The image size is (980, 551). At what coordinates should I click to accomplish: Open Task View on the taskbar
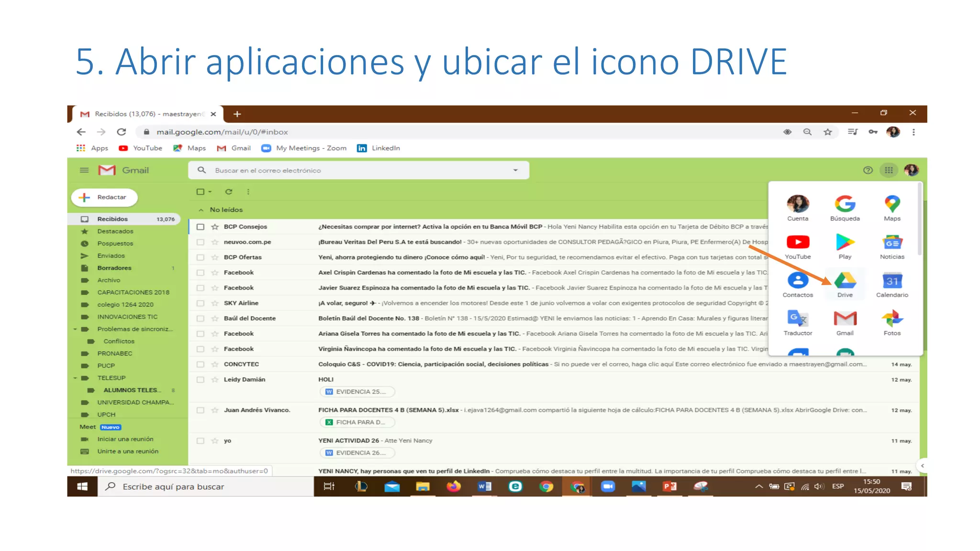329,486
